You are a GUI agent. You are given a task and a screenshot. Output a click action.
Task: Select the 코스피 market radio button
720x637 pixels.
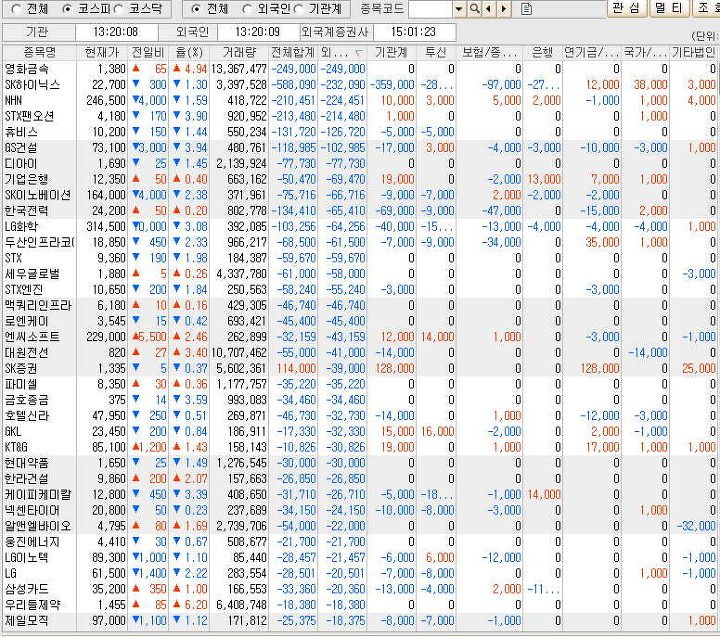[67, 9]
